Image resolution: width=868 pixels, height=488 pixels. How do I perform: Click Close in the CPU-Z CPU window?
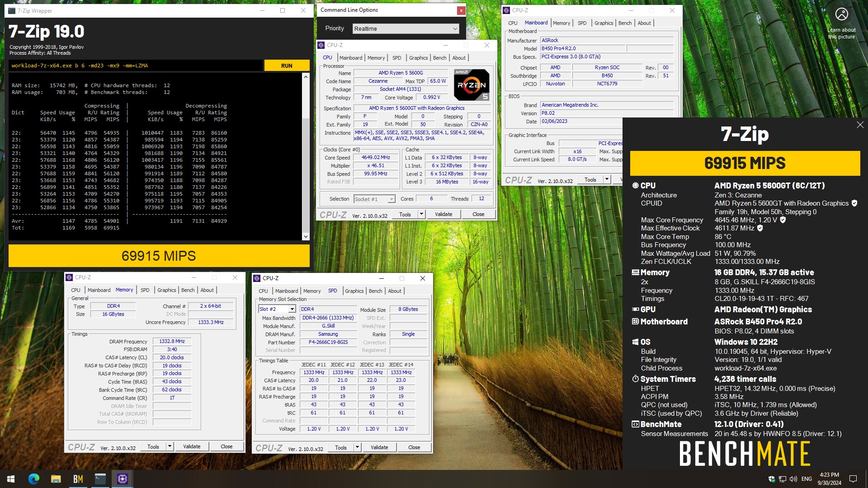pyautogui.click(x=478, y=214)
